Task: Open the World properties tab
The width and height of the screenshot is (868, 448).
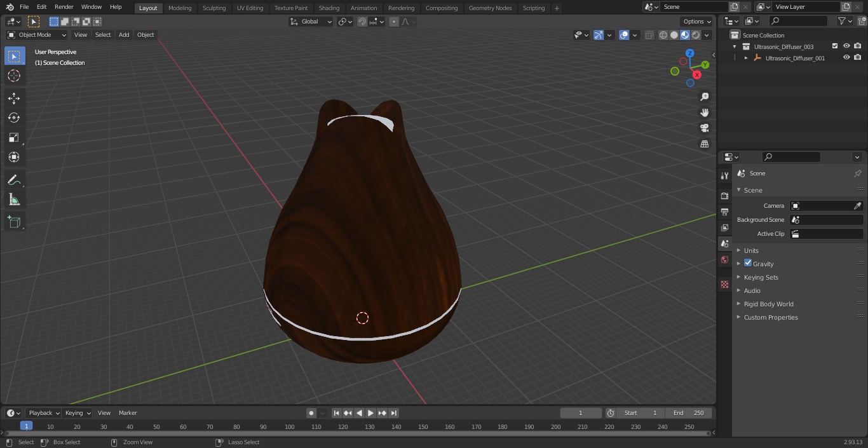Action: tap(724, 259)
